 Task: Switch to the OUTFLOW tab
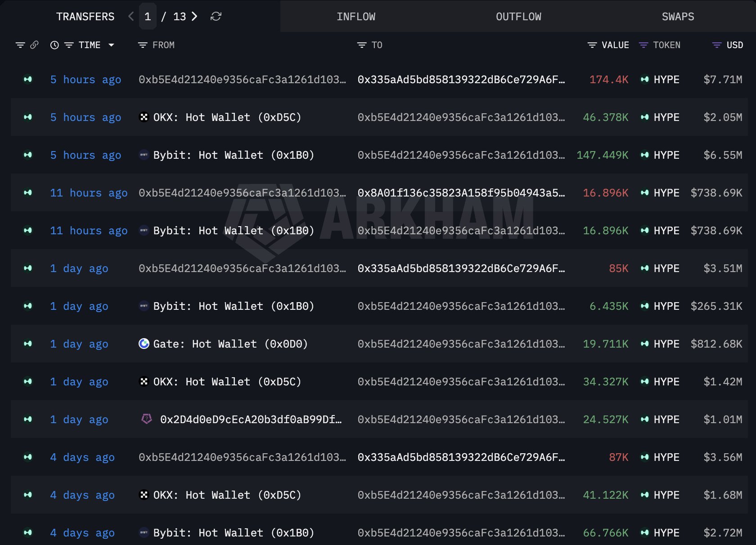tap(518, 17)
